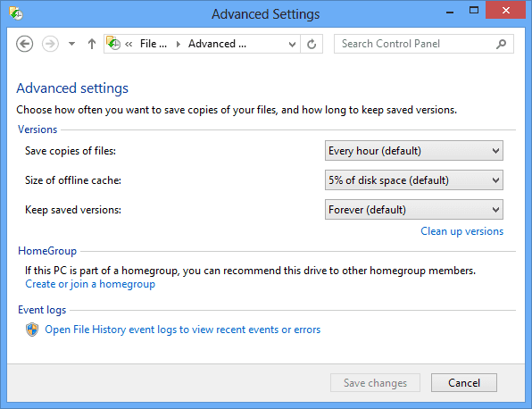Expand the double chevron before File breadcrumb
This screenshot has height=409, width=532.
point(129,44)
